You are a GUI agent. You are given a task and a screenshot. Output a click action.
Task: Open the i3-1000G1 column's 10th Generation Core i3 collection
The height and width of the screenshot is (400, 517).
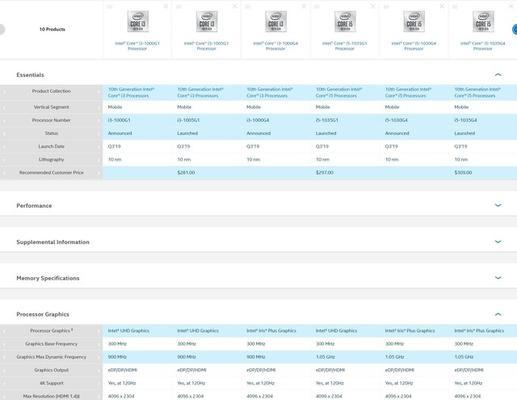pyautogui.click(x=131, y=92)
